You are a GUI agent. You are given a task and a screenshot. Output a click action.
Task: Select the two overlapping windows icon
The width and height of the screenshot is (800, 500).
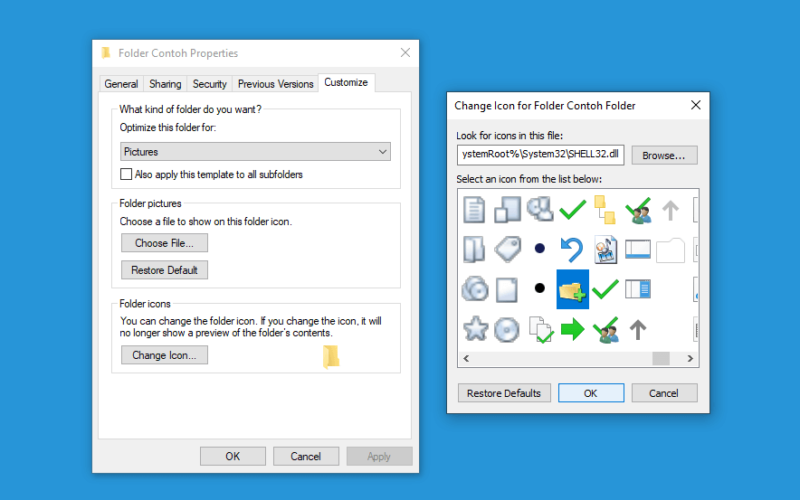click(507, 209)
